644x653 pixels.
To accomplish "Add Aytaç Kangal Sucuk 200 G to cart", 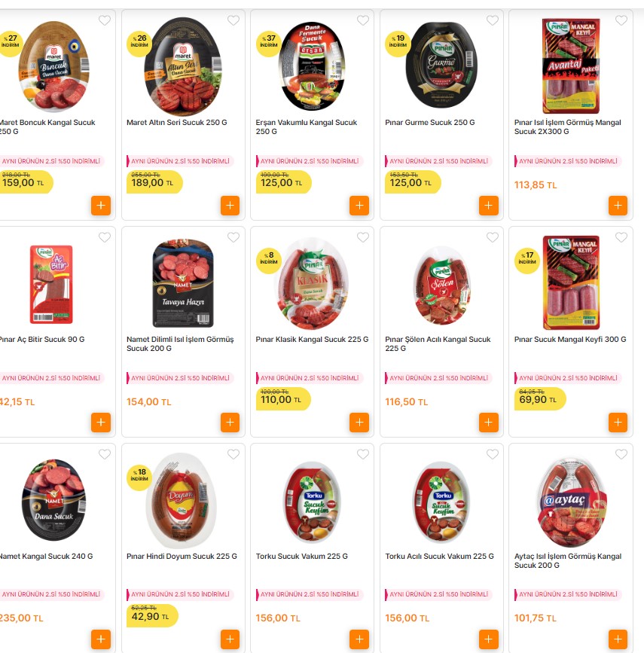I will pos(618,639).
